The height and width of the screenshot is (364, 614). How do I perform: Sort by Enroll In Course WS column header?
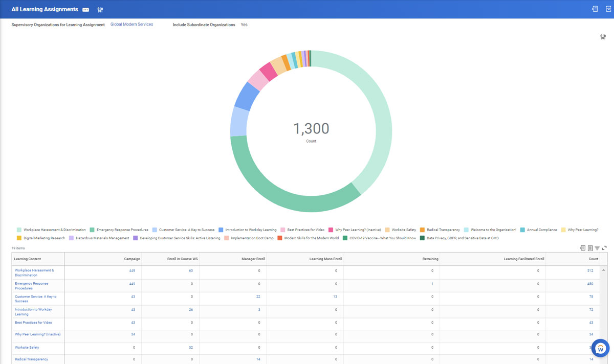170,259
